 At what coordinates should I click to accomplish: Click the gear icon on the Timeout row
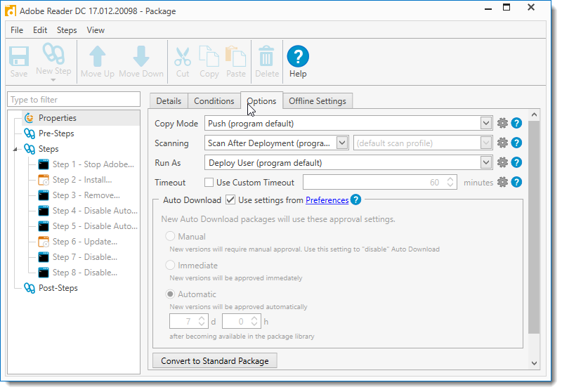[x=502, y=183]
